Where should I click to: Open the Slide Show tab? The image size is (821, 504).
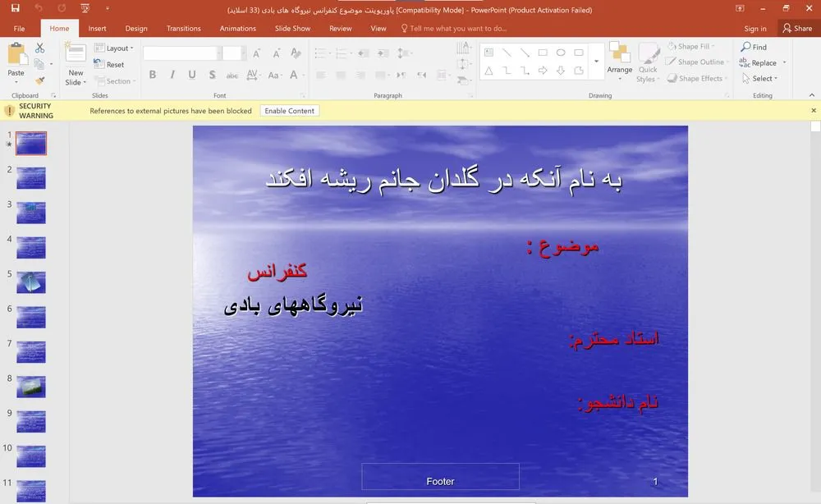coord(292,27)
